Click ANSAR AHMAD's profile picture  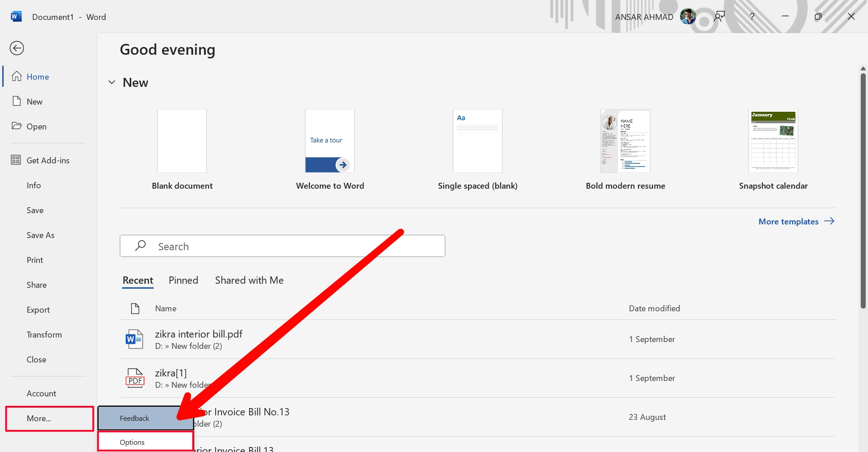click(688, 16)
